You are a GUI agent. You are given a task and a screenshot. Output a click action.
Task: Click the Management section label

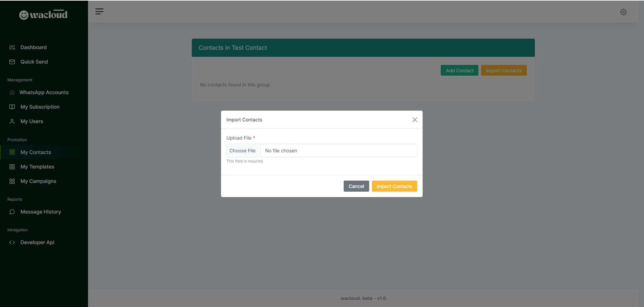[20, 80]
